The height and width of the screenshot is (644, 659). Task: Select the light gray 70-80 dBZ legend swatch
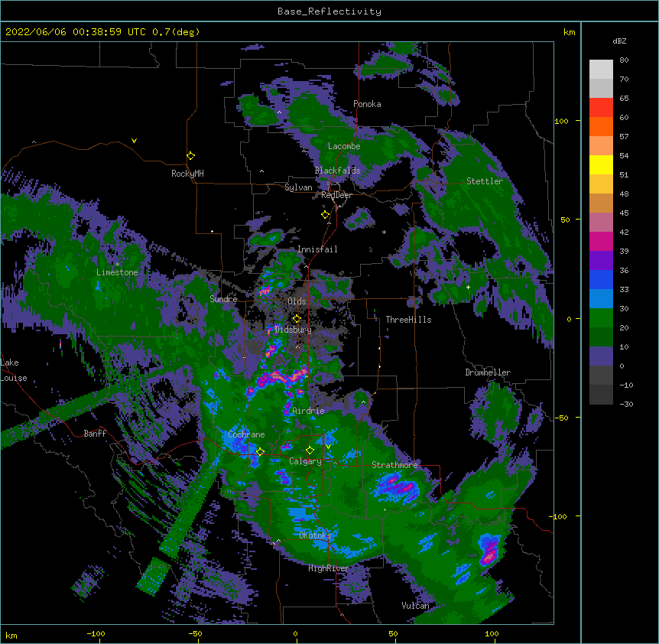click(601, 70)
